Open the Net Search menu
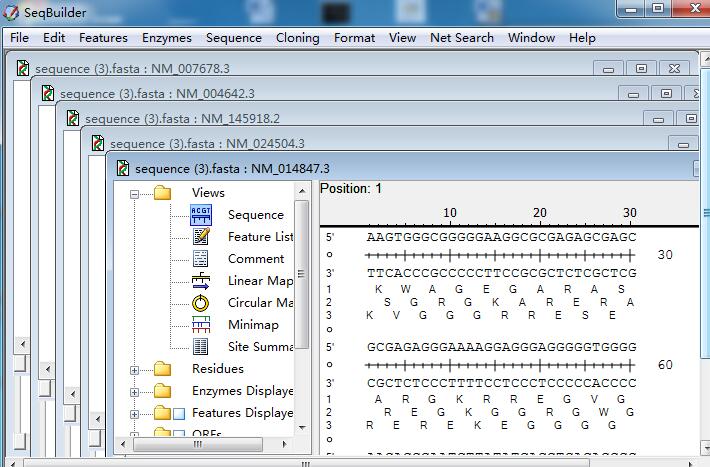 (461, 38)
